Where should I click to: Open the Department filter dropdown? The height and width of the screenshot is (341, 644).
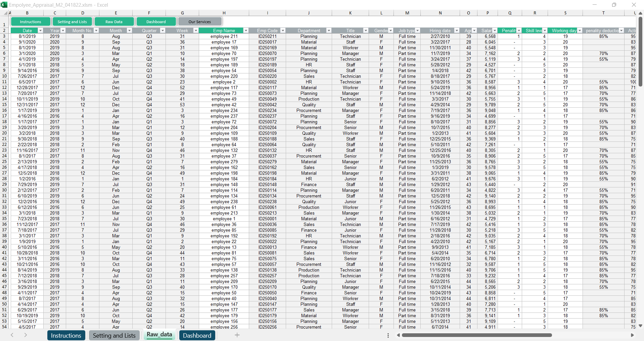pos(329,31)
